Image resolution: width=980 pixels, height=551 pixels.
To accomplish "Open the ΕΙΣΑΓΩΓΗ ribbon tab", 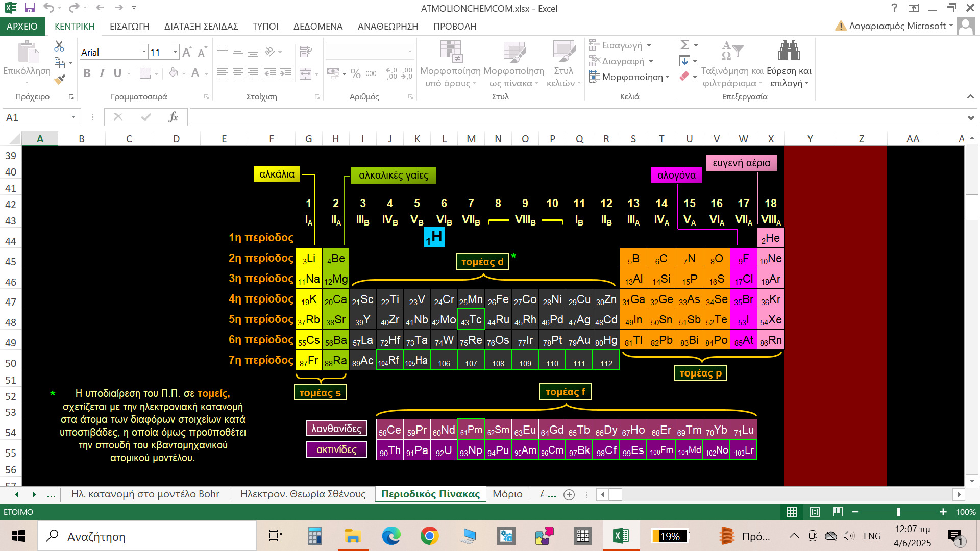I will pyautogui.click(x=129, y=26).
